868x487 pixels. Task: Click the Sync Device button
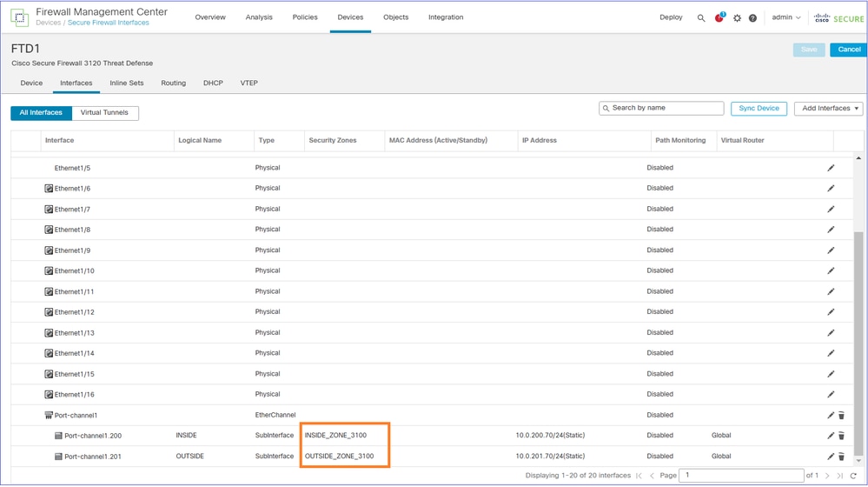(x=759, y=109)
